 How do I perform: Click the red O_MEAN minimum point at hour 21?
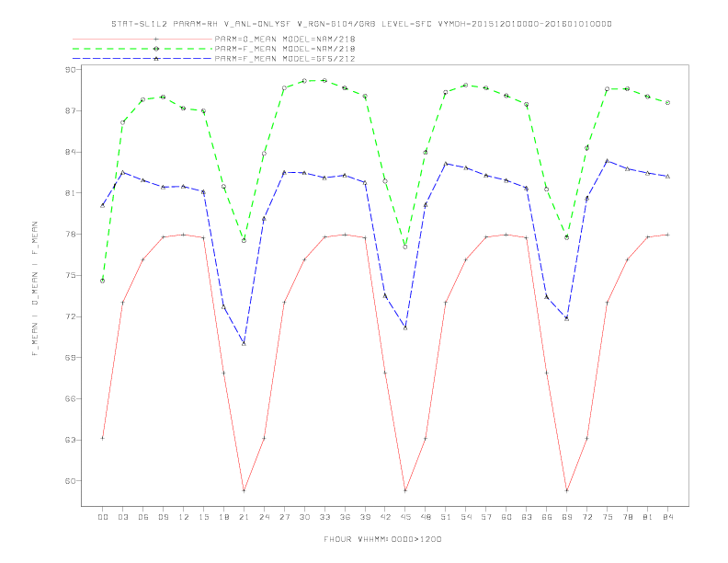click(x=244, y=490)
